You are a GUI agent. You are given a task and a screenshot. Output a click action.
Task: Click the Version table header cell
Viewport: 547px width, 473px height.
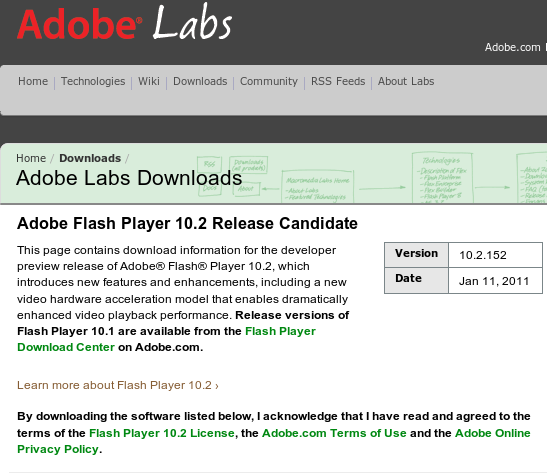click(417, 255)
